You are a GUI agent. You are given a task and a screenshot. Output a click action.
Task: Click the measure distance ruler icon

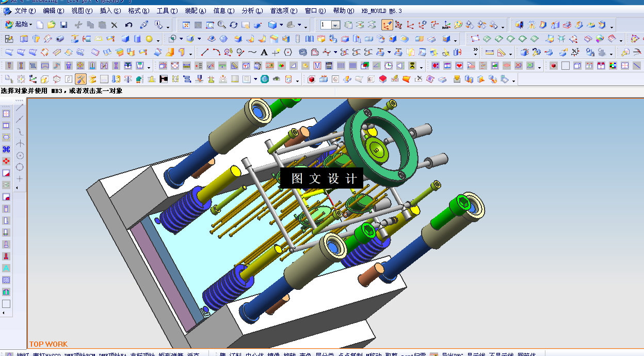point(490,52)
